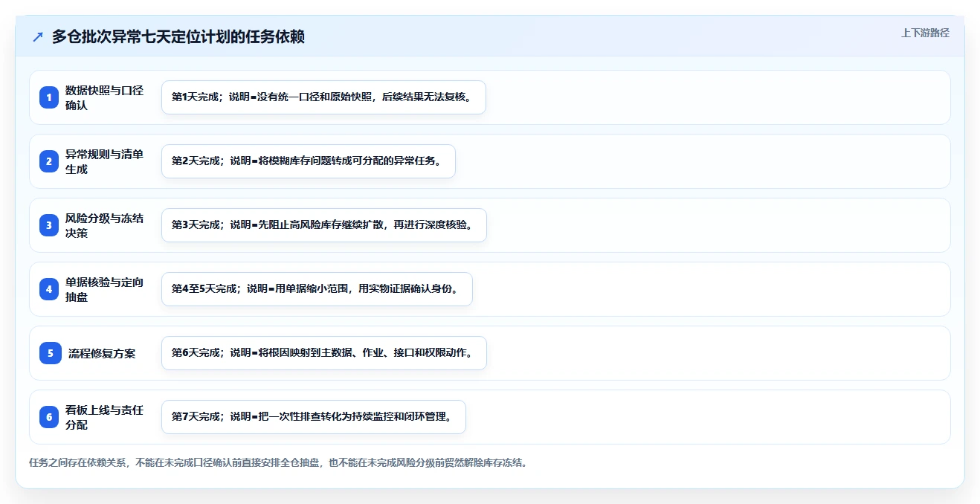Select step number badge 3
Screen dimensions: 980x504
click(x=49, y=225)
